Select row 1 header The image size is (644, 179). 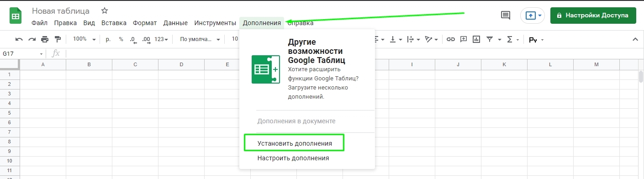[10, 74]
